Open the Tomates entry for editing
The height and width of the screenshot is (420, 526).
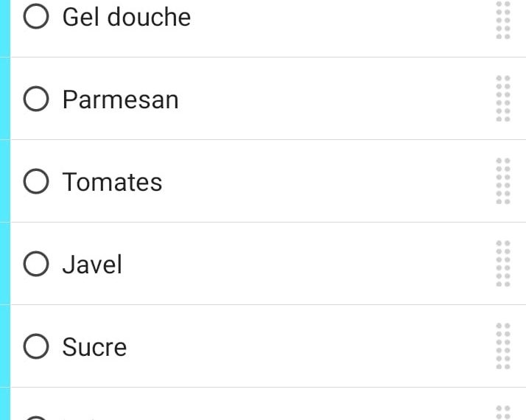pos(113,182)
